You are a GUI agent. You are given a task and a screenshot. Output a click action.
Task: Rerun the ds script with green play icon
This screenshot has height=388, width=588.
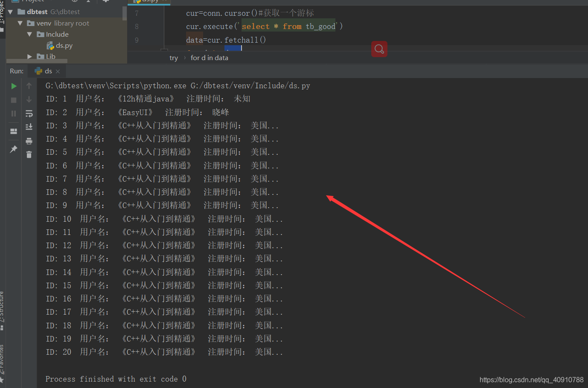click(14, 86)
